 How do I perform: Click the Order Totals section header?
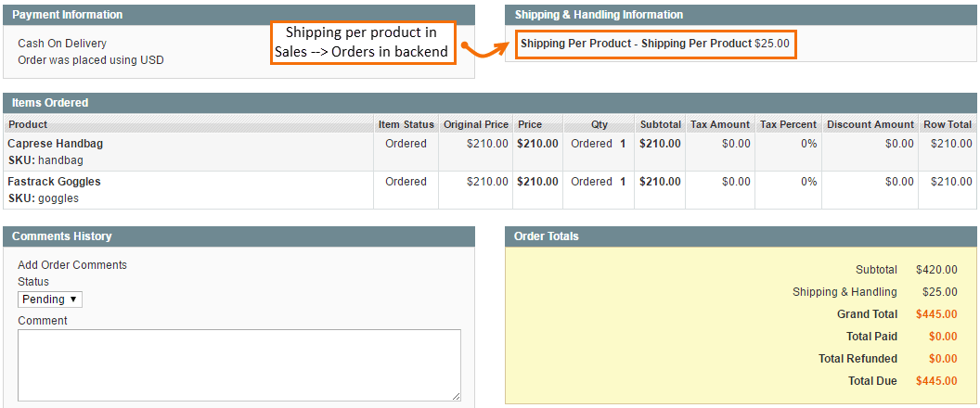pyautogui.click(x=546, y=236)
